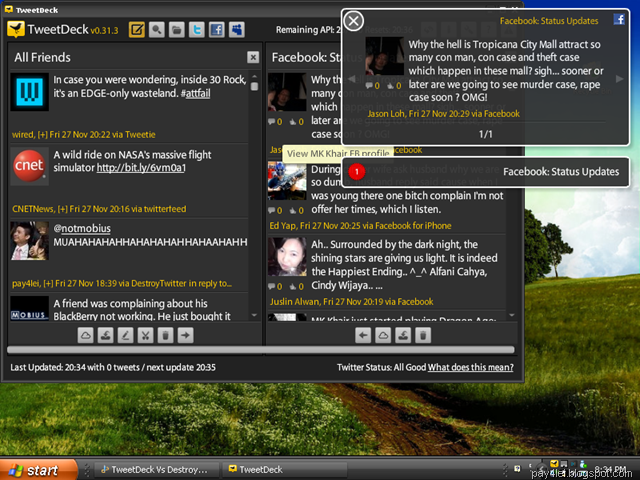Move Facebook column left with arrow
The width and height of the screenshot is (640, 480).
[363, 336]
